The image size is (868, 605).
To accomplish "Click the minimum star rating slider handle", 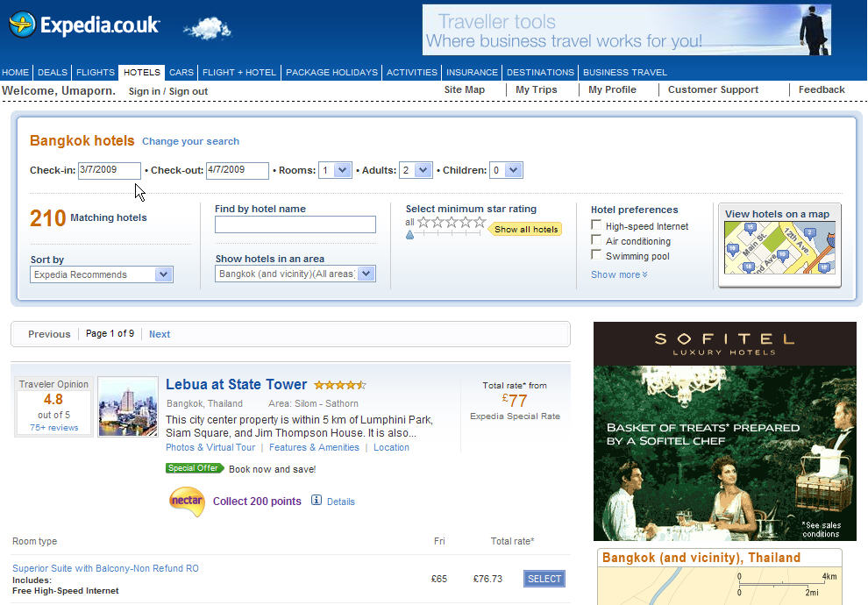I will pyautogui.click(x=409, y=235).
